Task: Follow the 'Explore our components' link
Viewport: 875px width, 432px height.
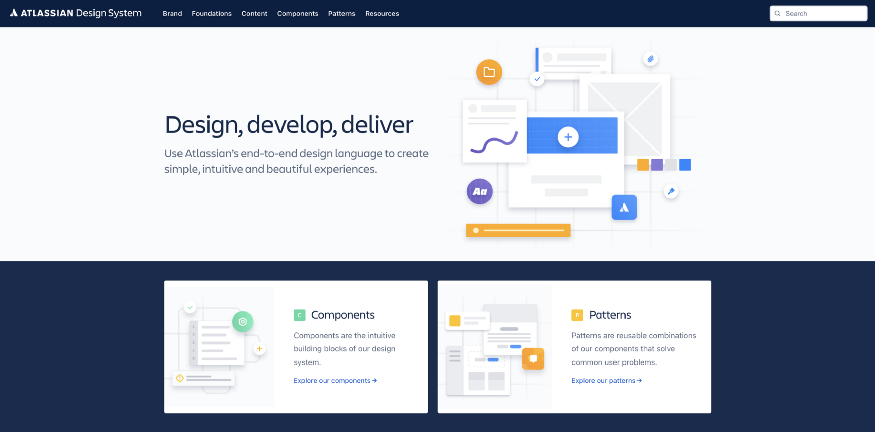Action: (335, 381)
